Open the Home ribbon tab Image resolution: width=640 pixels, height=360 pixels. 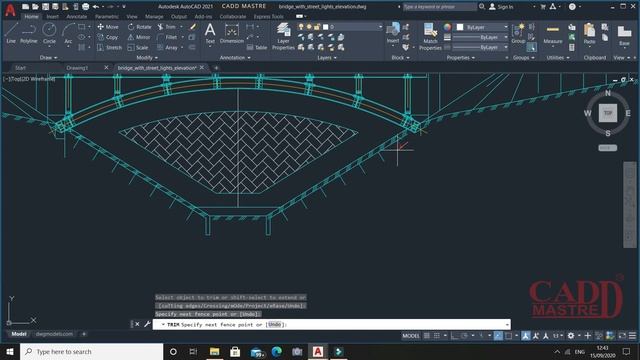[31, 17]
